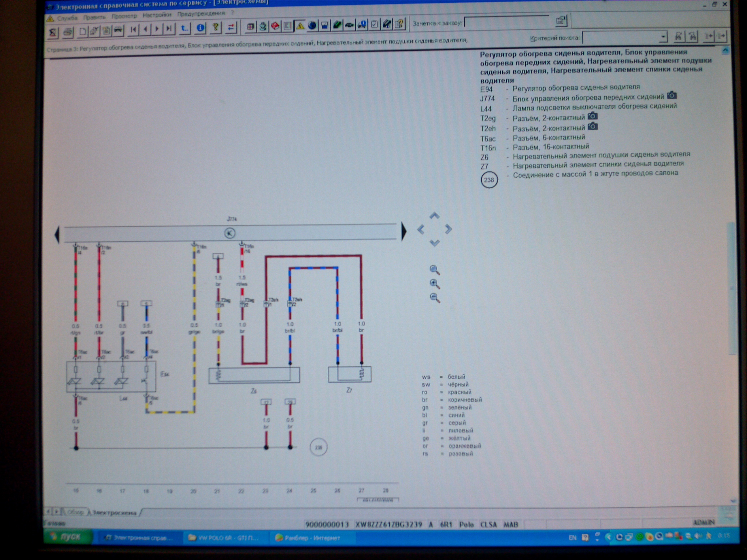
Task: Go to next page arrow
Action: (x=157, y=29)
